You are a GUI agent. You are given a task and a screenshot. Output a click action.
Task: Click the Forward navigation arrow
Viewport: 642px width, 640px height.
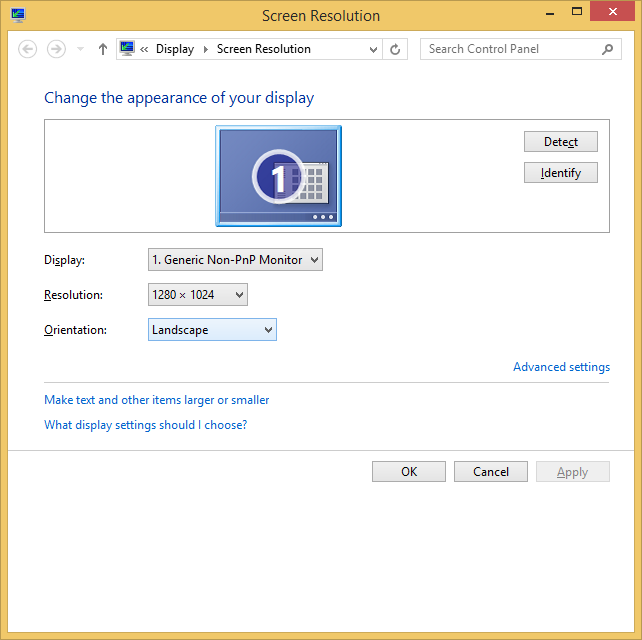pos(56,49)
